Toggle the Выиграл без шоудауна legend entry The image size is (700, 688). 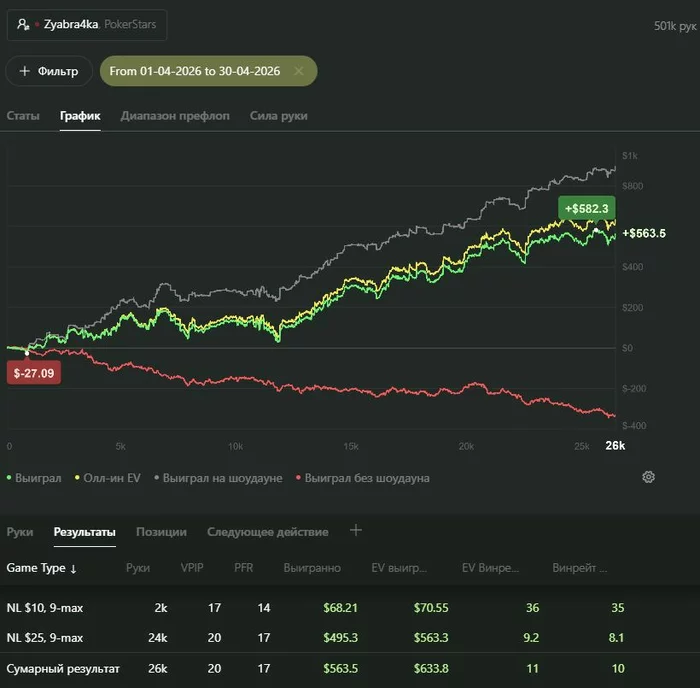pyautogui.click(x=362, y=478)
